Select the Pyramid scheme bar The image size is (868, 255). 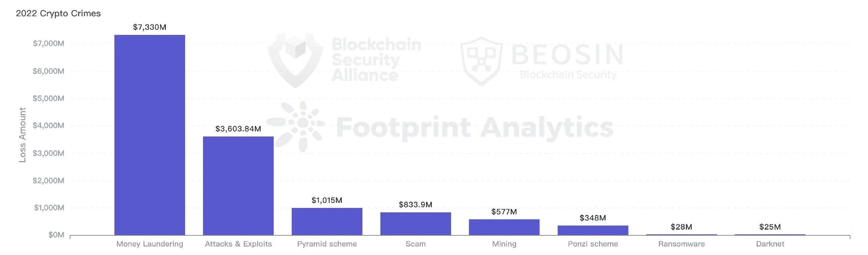click(327, 221)
